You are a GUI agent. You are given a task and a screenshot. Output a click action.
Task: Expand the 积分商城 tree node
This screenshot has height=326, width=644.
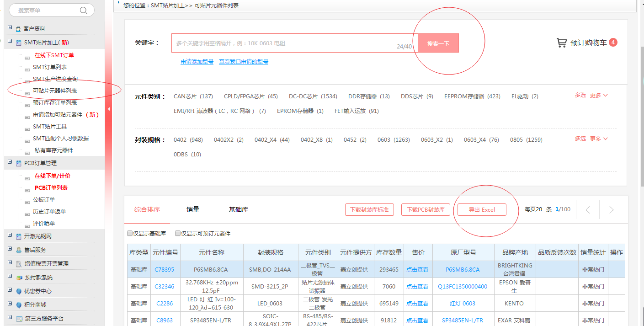pyautogui.click(x=10, y=305)
